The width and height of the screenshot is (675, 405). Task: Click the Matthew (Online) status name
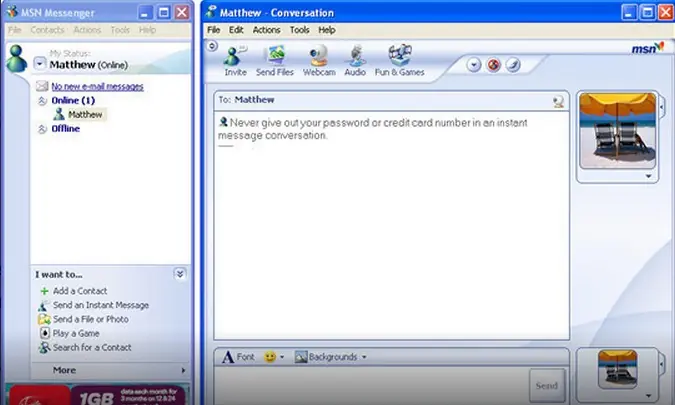pos(89,65)
